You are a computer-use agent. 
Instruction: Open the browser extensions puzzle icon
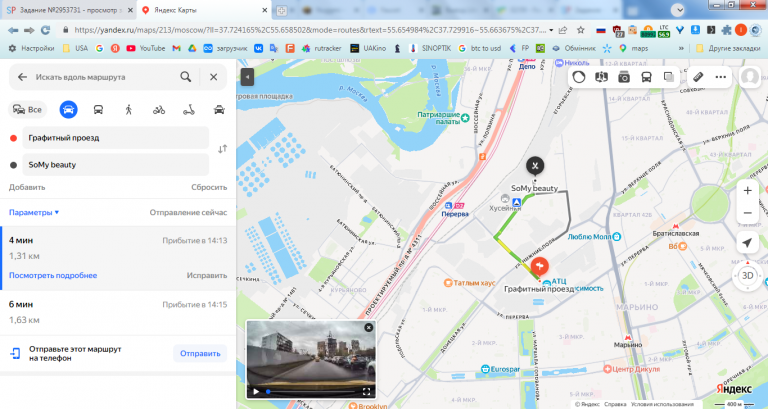[x=727, y=30]
